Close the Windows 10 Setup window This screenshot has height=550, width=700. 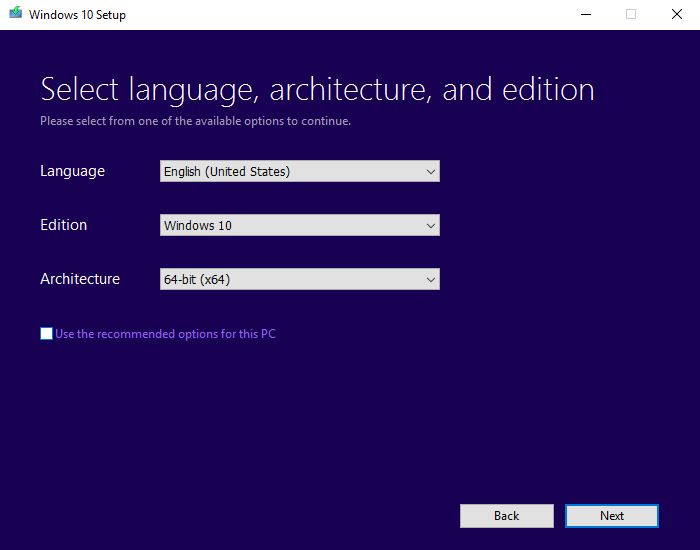coord(676,15)
